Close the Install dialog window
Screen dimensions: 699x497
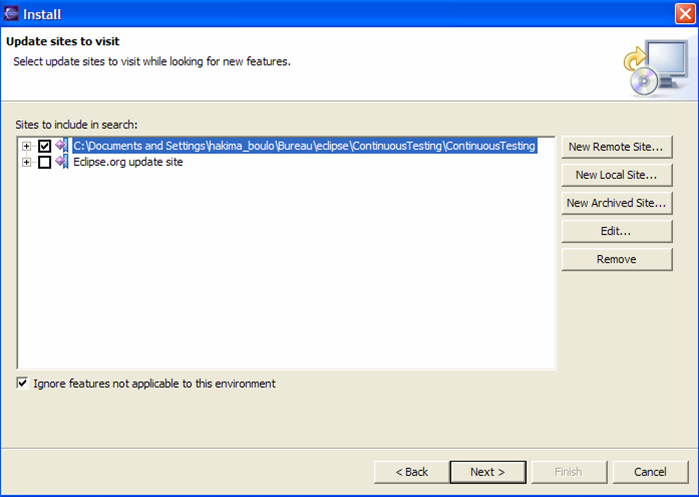[x=681, y=13]
